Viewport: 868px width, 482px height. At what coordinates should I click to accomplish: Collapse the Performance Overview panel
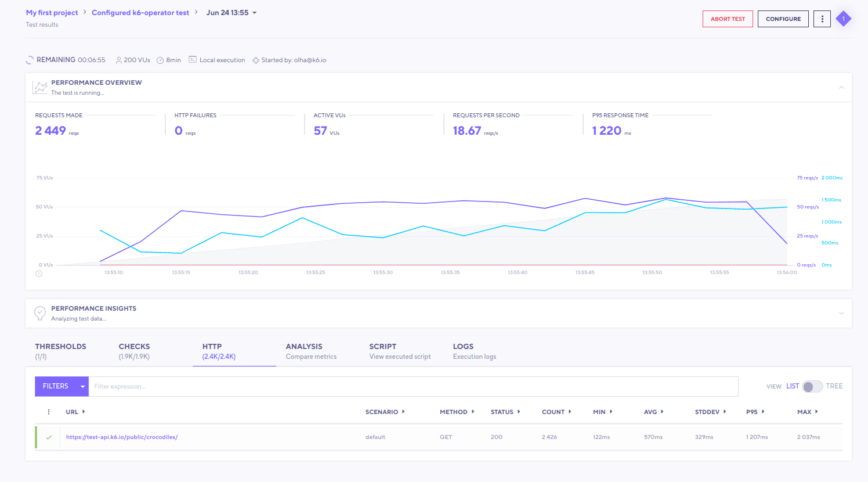pyautogui.click(x=841, y=88)
